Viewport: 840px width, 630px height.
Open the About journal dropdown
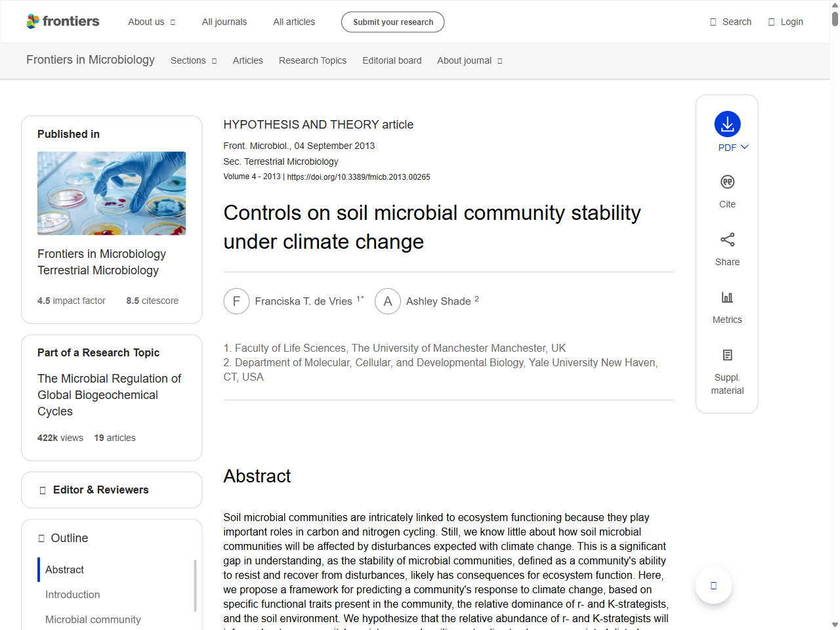coord(469,60)
